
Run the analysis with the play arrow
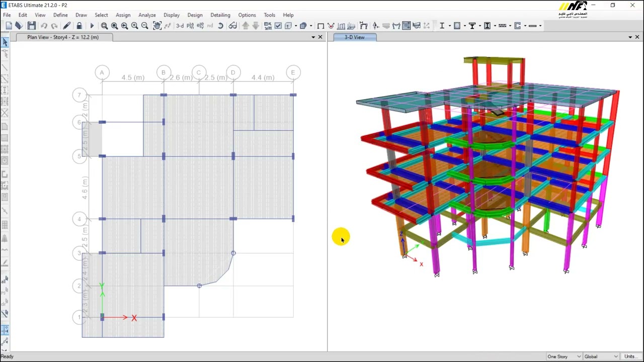92,26
